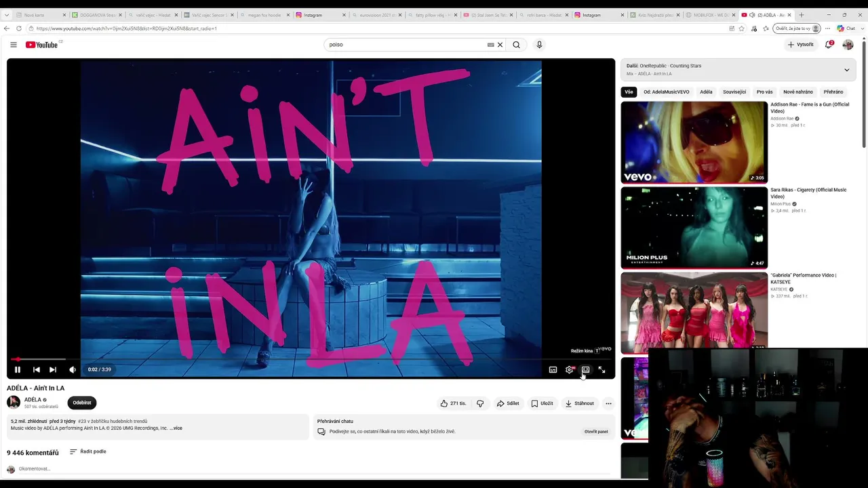Toggle subtitles on the player
This screenshot has height=488, width=868.
tap(553, 369)
